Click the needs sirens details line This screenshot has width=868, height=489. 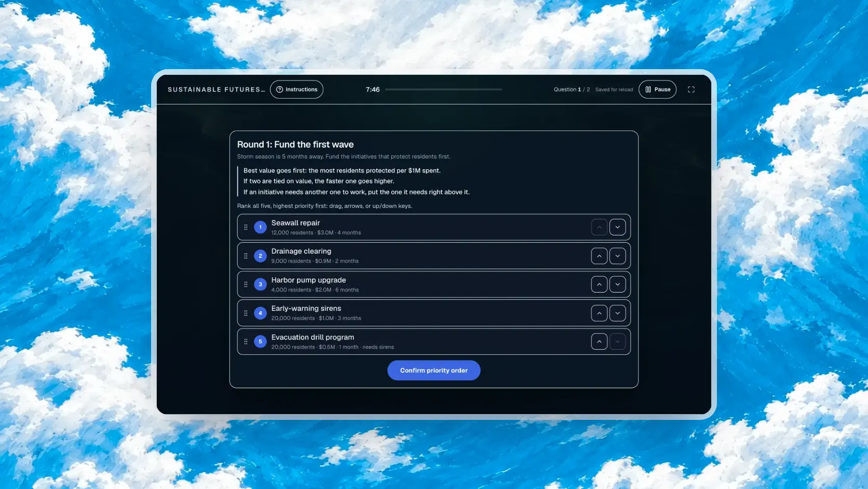click(332, 347)
